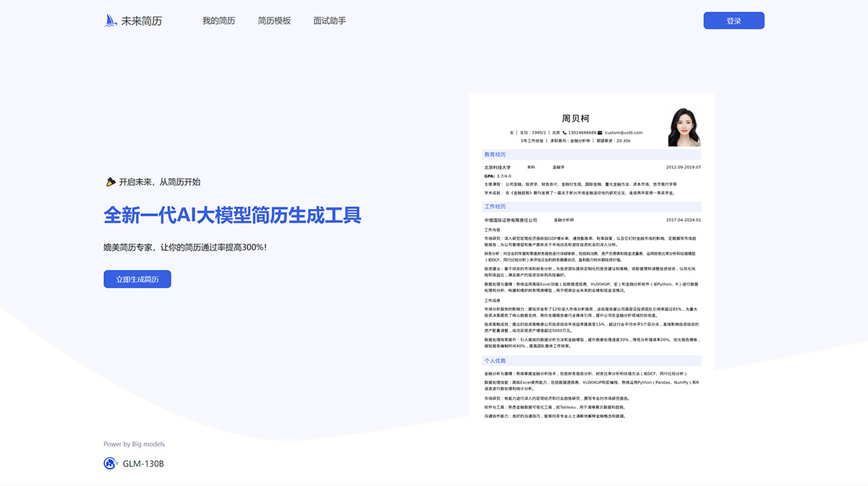Click the 立即生成简历 button
The image size is (868, 486).
click(137, 278)
